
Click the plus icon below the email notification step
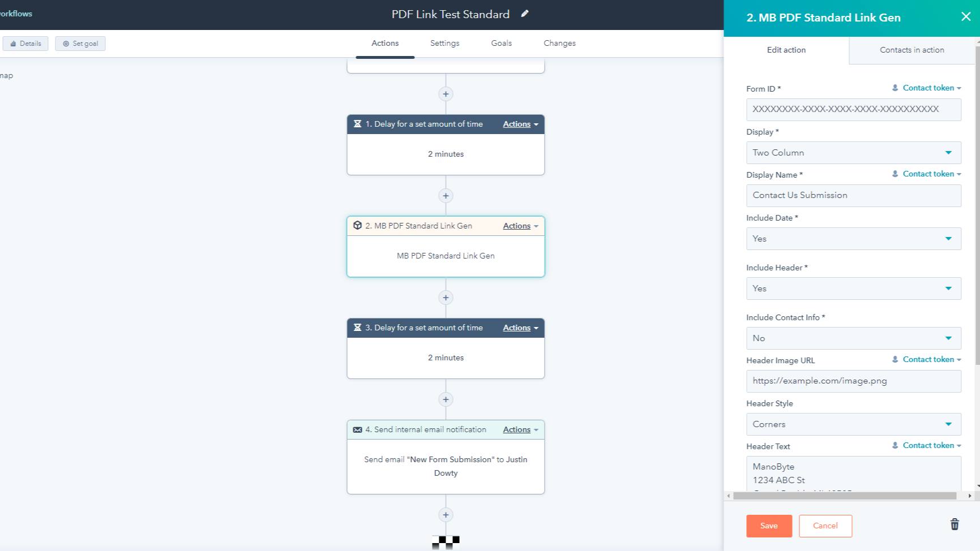click(x=446, y=515)
